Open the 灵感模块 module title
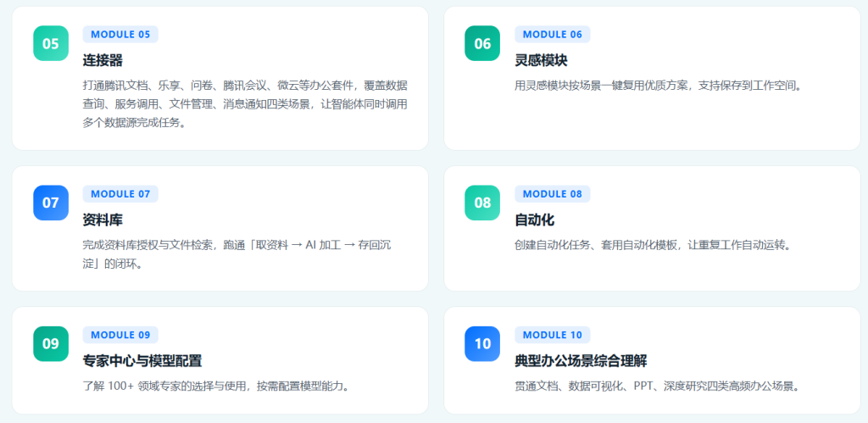868x423 pixels. pos(541,60)
